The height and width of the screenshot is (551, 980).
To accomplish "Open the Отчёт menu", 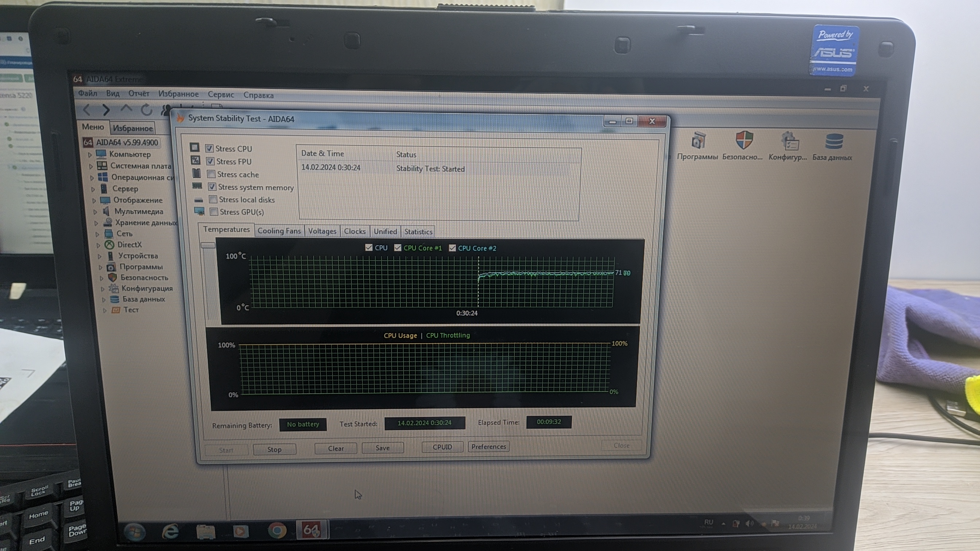I will tap(139, 94).
